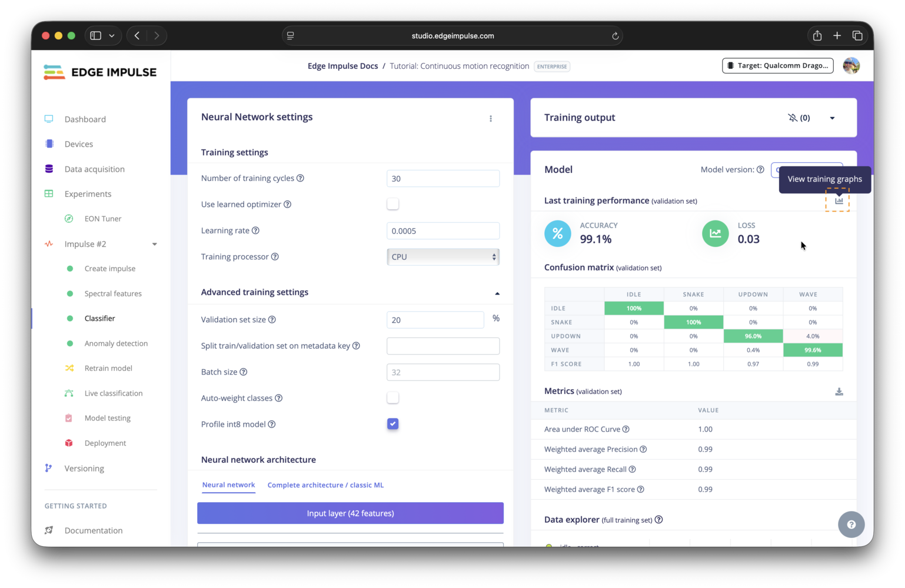Open the Dashboard monitor icon
Viewport: 905px width, 588px height.
pyautogui.click(x=49, y=119)
